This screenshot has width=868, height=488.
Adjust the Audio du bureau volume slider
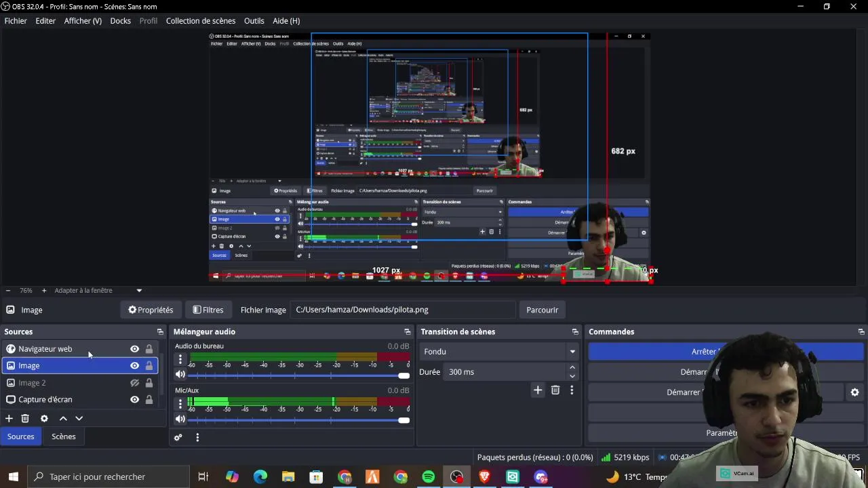coord(298,375)
